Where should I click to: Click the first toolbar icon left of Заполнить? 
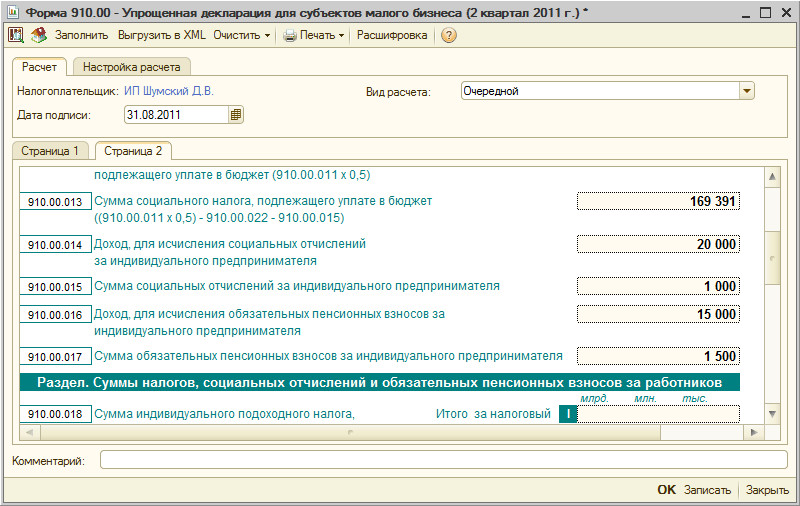click(x=16, y=35)
